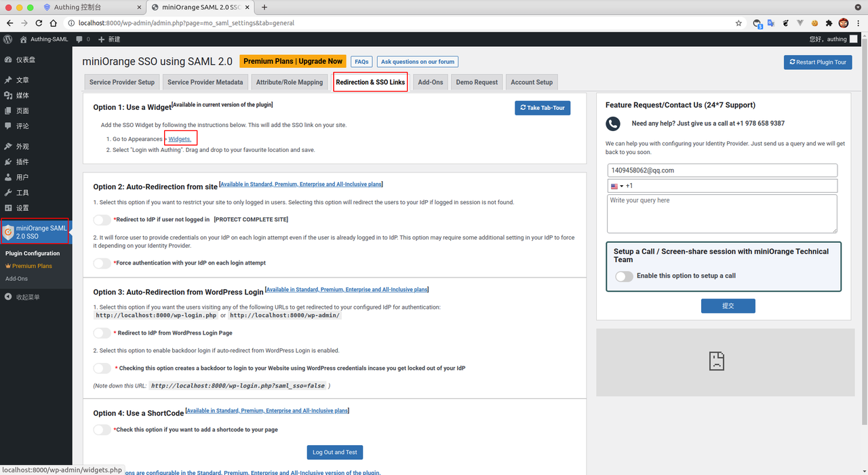Open a new browser tab

pyautogui.click(x=264, y=7)
